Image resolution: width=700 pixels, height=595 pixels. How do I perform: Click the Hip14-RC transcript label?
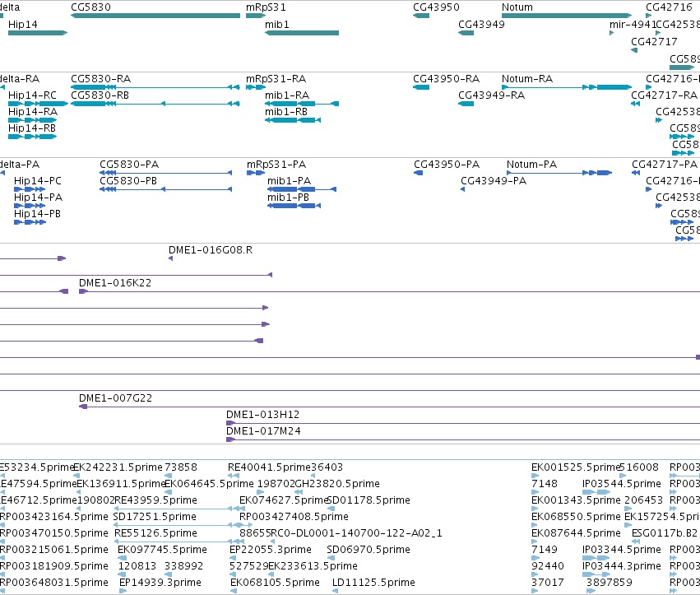pos(32,95)
